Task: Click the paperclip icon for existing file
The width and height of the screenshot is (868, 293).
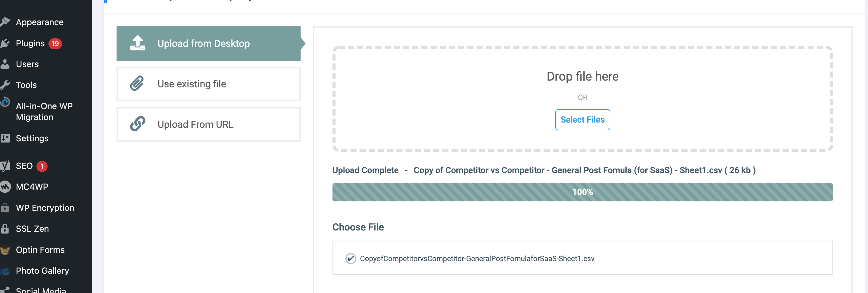Action: point(137,84)
